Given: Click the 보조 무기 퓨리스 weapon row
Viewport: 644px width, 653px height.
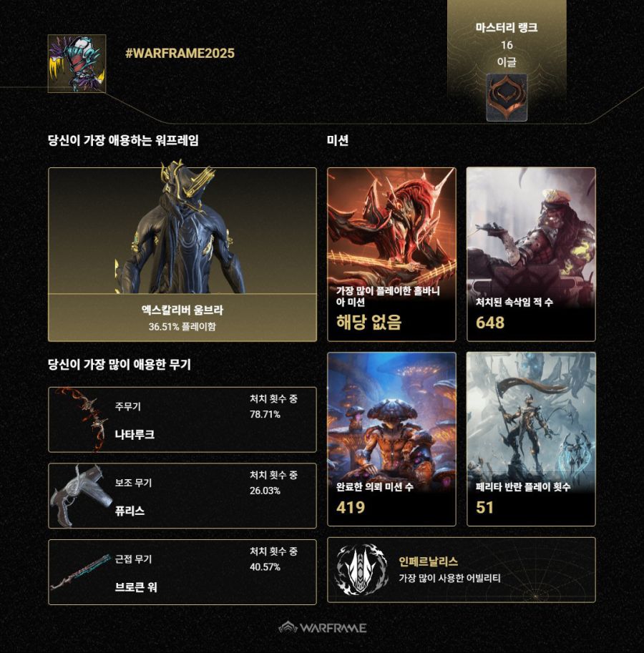Looking at the screenshot, I should [x=182, y=496].
